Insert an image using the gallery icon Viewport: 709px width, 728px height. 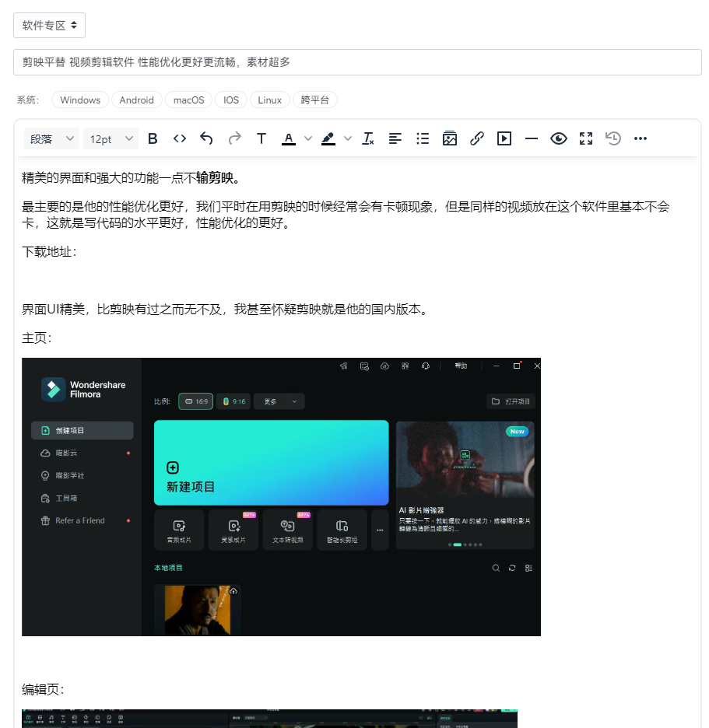(449, 138)
